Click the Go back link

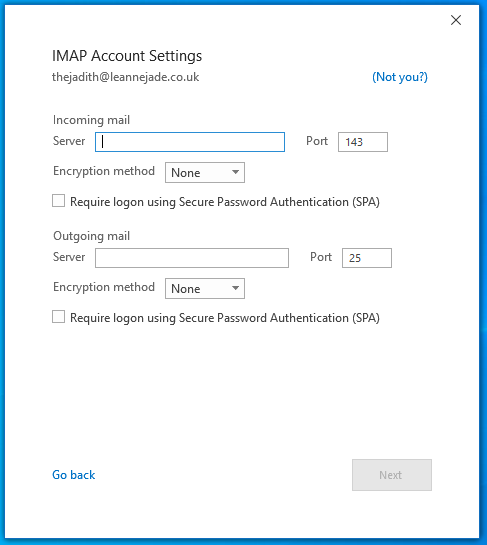73,475
